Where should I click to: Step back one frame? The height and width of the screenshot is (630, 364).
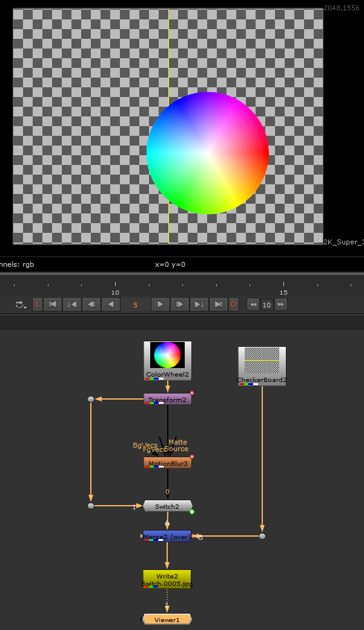point(91,304)
